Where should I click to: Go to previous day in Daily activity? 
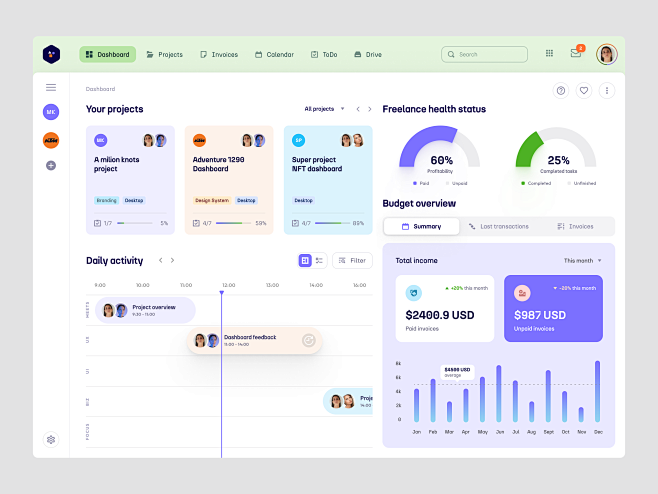click(x=160, y=260)
